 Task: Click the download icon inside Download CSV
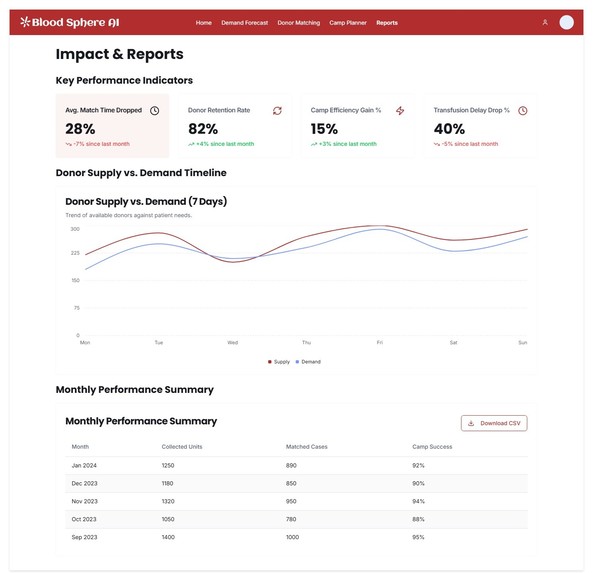(471, 423)
